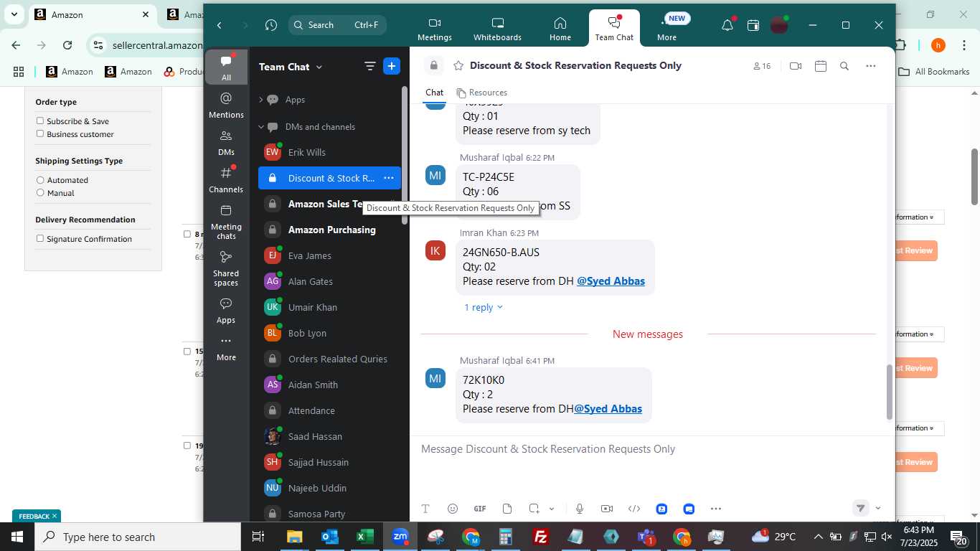Open composer more options ellipsis

click(716, 509)
